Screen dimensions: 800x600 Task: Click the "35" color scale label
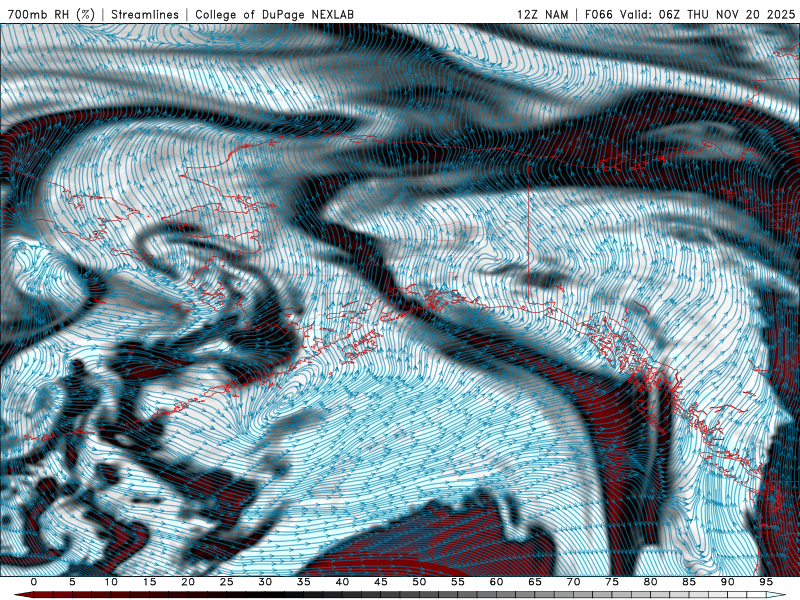coord(304,582)
